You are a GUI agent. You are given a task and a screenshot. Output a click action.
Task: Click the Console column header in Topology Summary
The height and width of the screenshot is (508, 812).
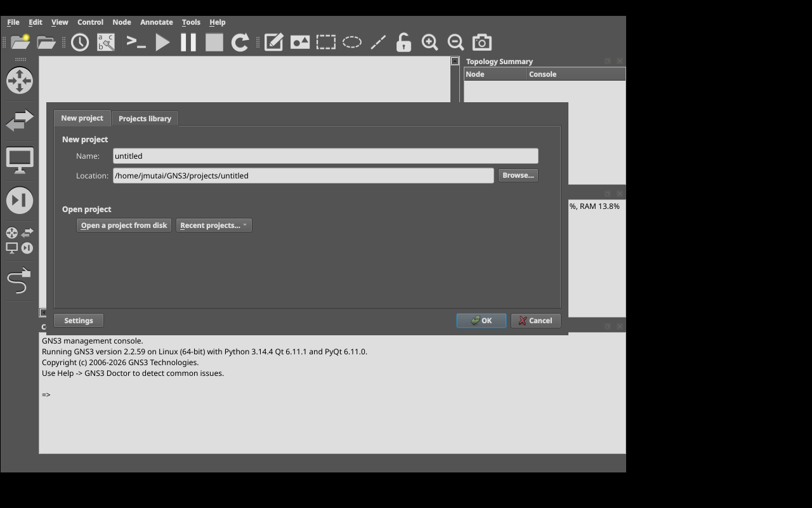[x=576, y=74]
